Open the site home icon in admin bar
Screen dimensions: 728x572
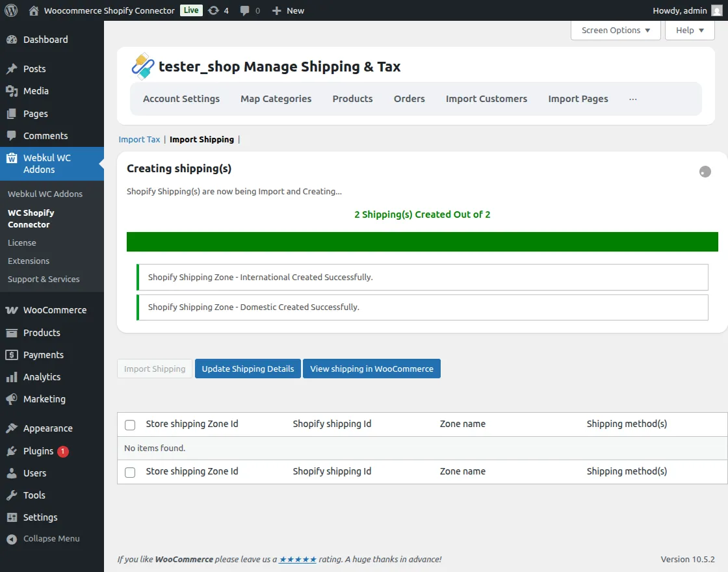pos(34,10)
